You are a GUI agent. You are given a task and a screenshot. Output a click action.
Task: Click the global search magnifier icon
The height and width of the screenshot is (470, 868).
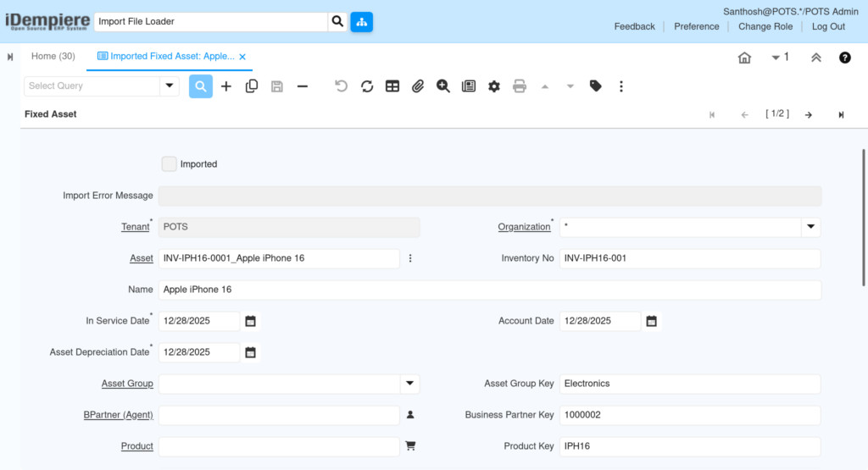coord(337,21)
